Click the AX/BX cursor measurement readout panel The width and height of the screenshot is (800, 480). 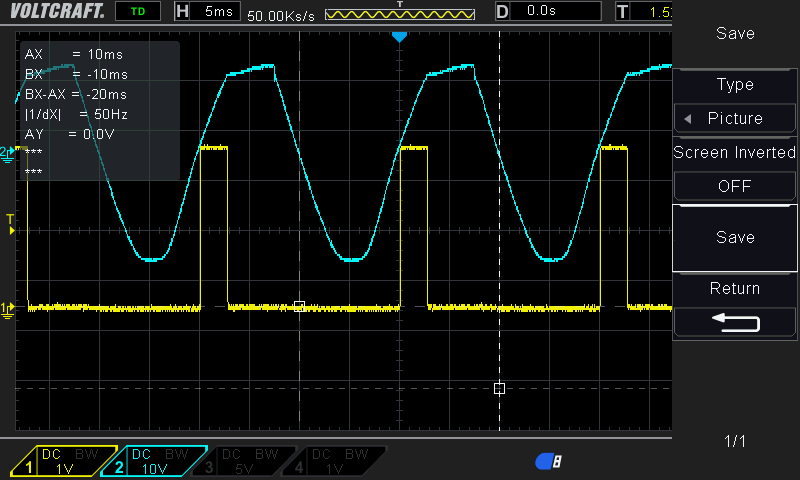coord(99,111)
